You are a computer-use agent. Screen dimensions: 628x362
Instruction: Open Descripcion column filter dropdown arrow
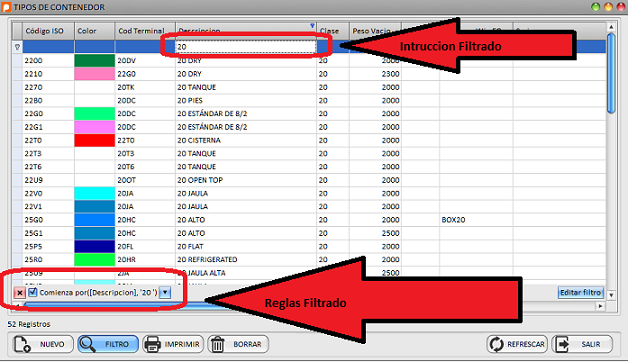coord(312,26)
